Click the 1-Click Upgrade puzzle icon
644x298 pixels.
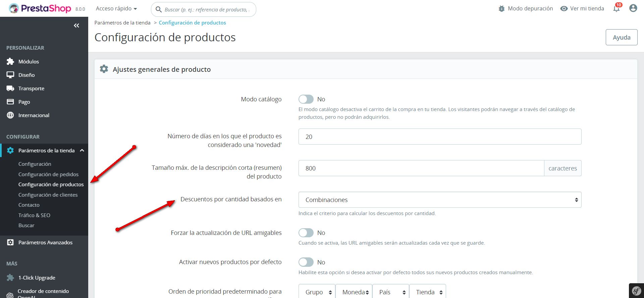[x=10, y=278]
